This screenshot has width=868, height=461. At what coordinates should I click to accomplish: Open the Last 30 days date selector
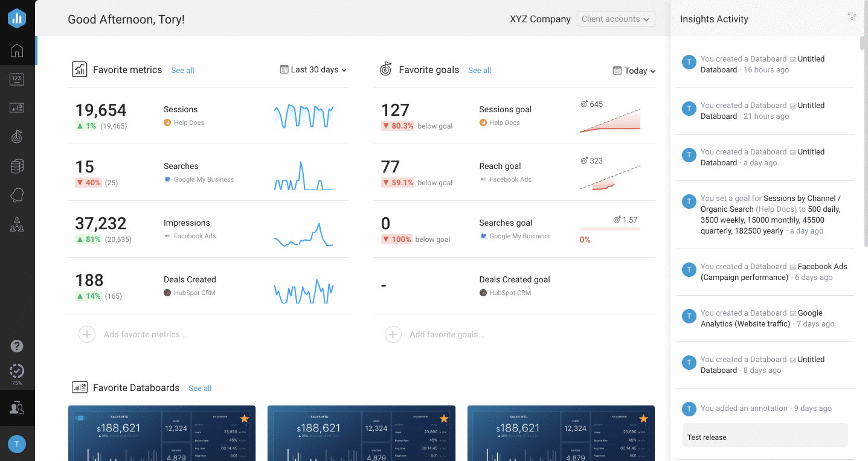tap(313, 69)
